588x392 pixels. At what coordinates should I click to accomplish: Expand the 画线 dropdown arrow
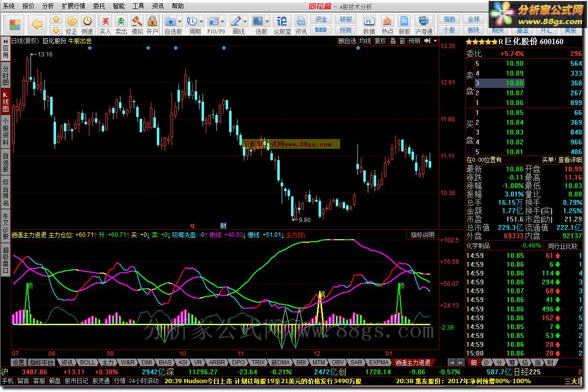245,21
